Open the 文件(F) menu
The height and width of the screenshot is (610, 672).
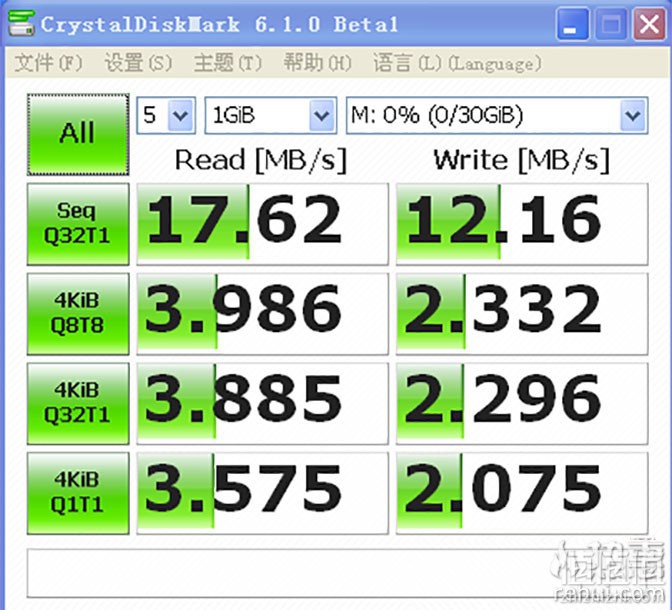point(48,63)
